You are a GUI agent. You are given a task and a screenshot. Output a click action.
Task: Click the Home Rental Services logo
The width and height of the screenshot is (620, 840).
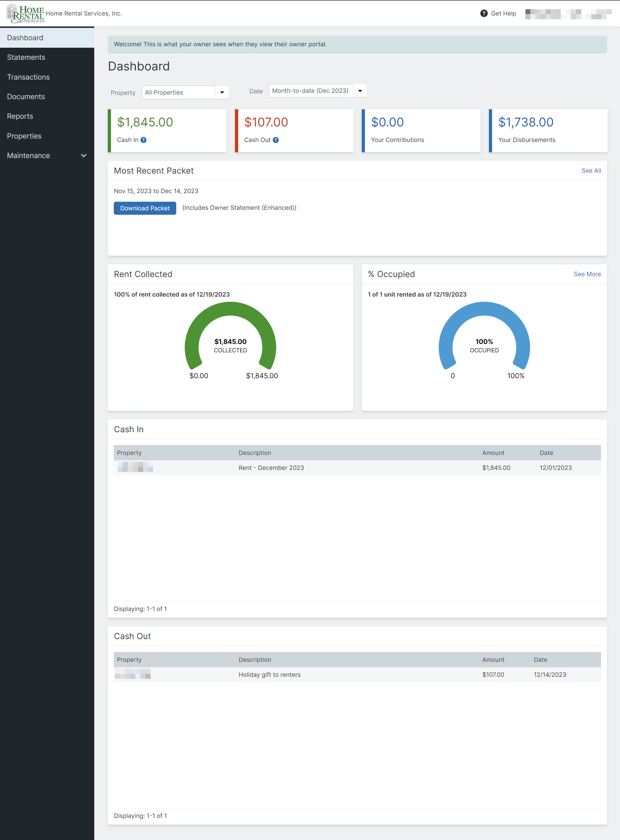click(x=26, y=14)
